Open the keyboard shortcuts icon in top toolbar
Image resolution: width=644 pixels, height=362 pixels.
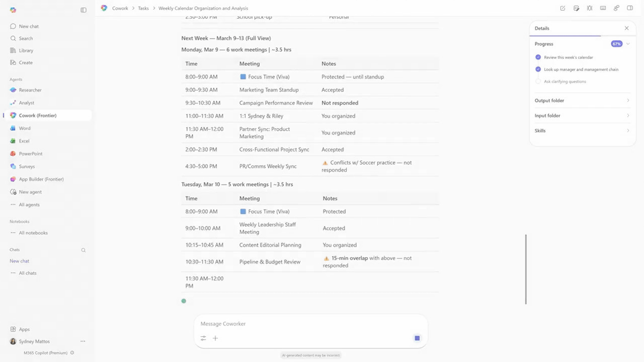pyautogui.click(x=603, y=9)
